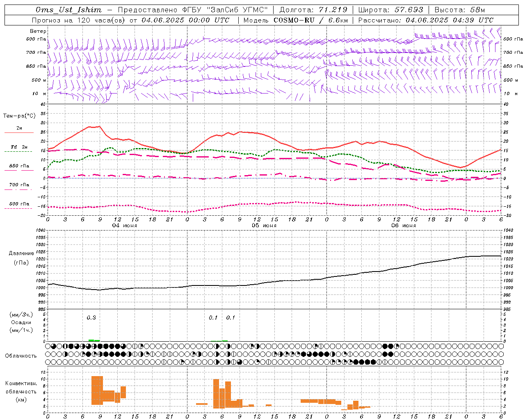Click the Широта: 57.693 value
Viewport: 525px width, 420px height.
coord(391,10)
